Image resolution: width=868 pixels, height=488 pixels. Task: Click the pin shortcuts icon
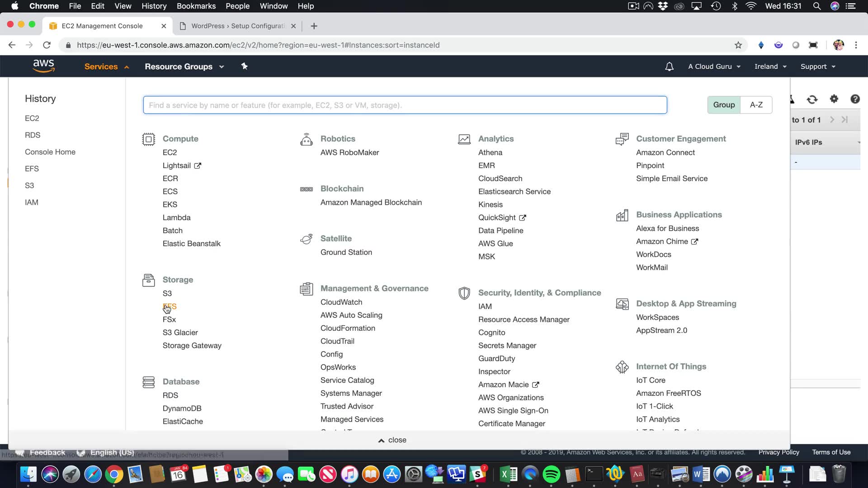244,66
